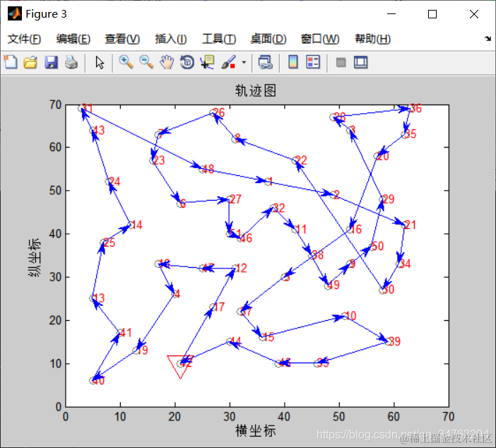Click node label 34 on the plot

tap(405, 264)
